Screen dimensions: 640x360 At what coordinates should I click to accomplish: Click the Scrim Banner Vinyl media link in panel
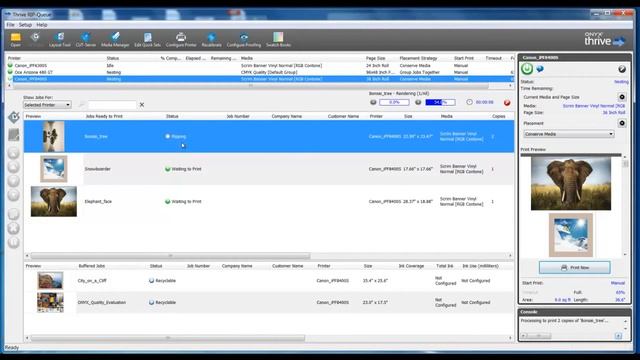tap(594, 106)
